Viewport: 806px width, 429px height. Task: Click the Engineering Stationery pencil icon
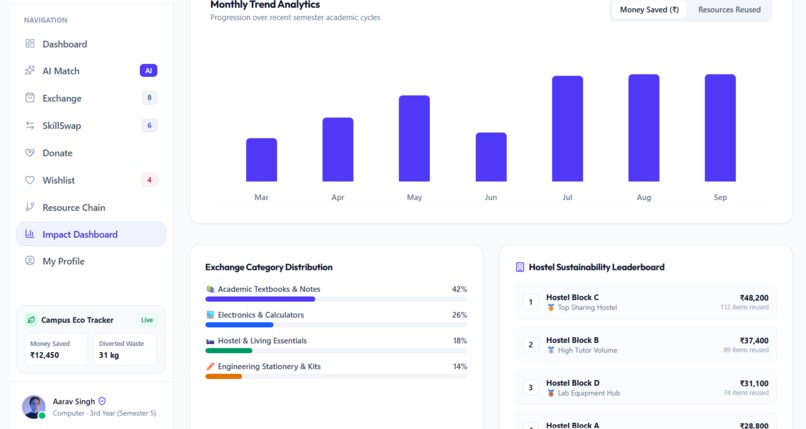[210, 366]
